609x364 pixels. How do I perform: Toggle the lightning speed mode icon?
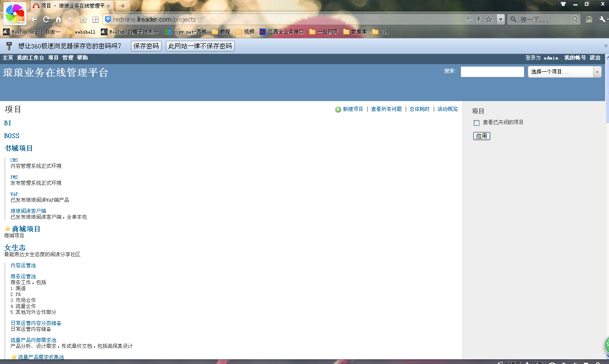478,19
